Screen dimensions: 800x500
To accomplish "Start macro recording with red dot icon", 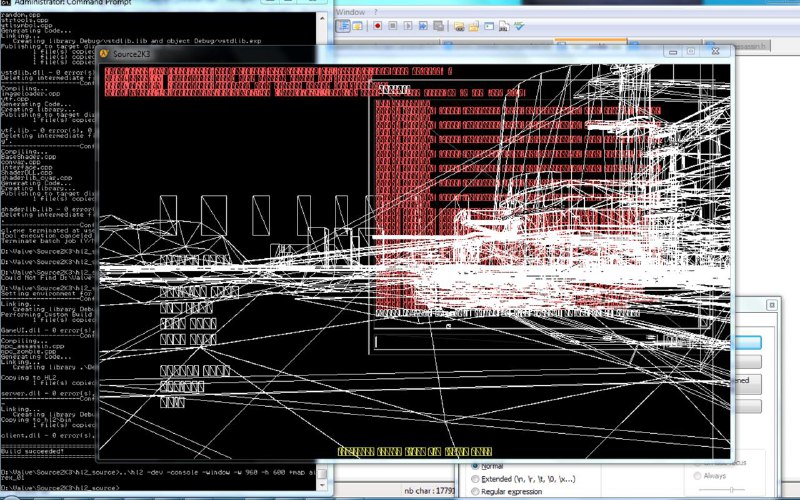I will pyautogui.click(x=378, y=26).
